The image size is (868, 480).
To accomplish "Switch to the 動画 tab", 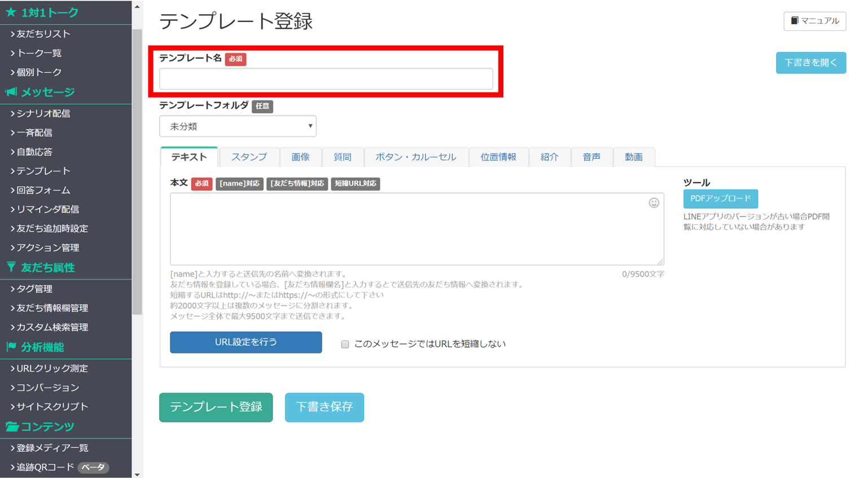I will [x=634, y=157].
